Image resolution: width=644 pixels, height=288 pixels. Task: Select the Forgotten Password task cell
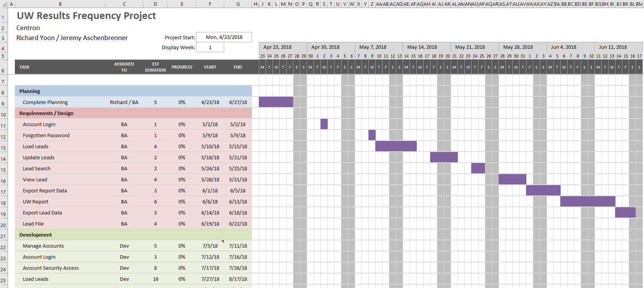(x=60, y=135)
